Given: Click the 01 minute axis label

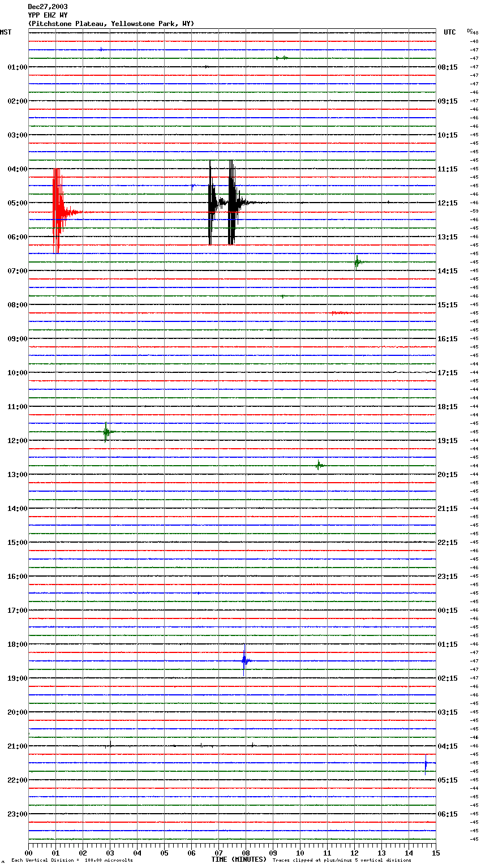Looking at the screenshot, I should pos(55,853).
